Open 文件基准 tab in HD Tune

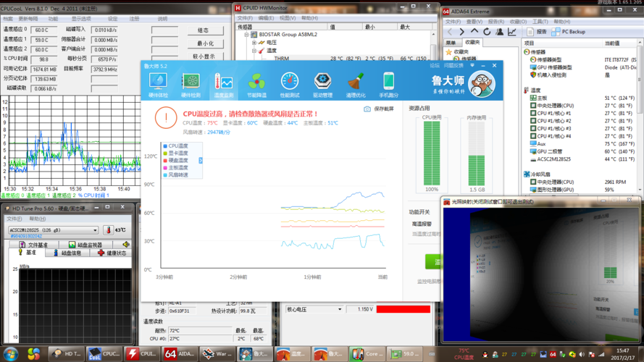pyautogui.click(x=33, y=244)
